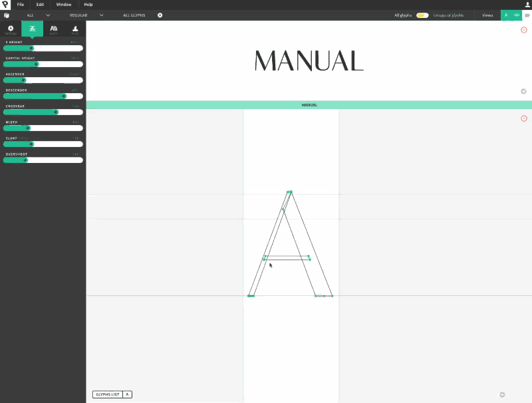Click the DESCENDER parameter label
532x403 pixels.
[16, 90]
